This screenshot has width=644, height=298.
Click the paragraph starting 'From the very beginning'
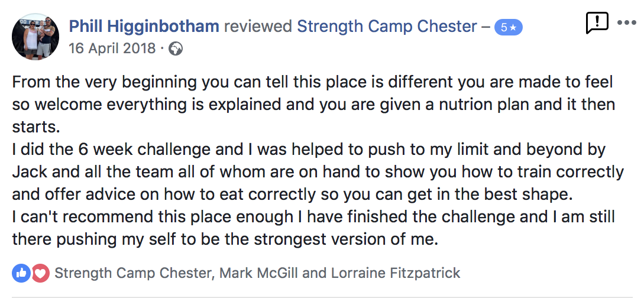(314, 105)
